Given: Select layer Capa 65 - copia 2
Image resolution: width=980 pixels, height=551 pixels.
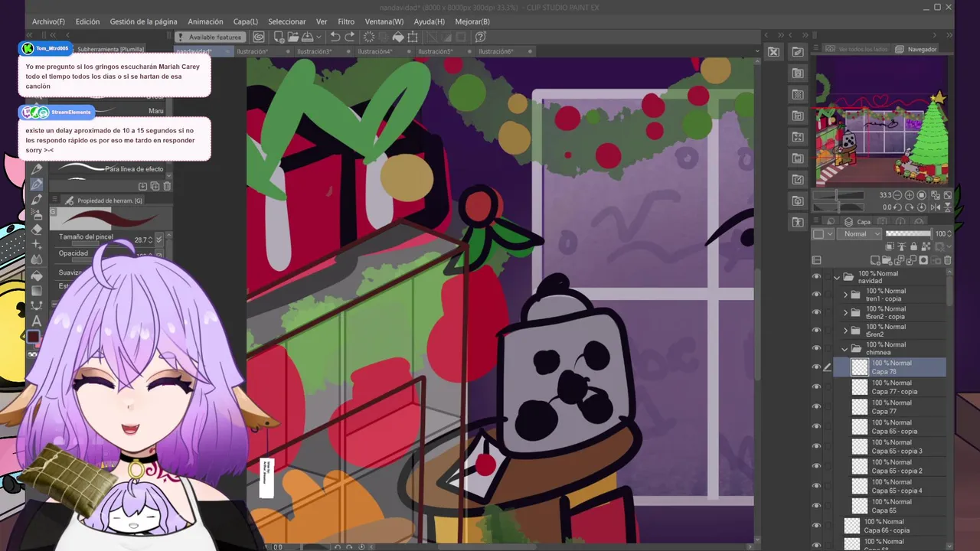Looking at the screenshot, I should [x=890, y=466].
